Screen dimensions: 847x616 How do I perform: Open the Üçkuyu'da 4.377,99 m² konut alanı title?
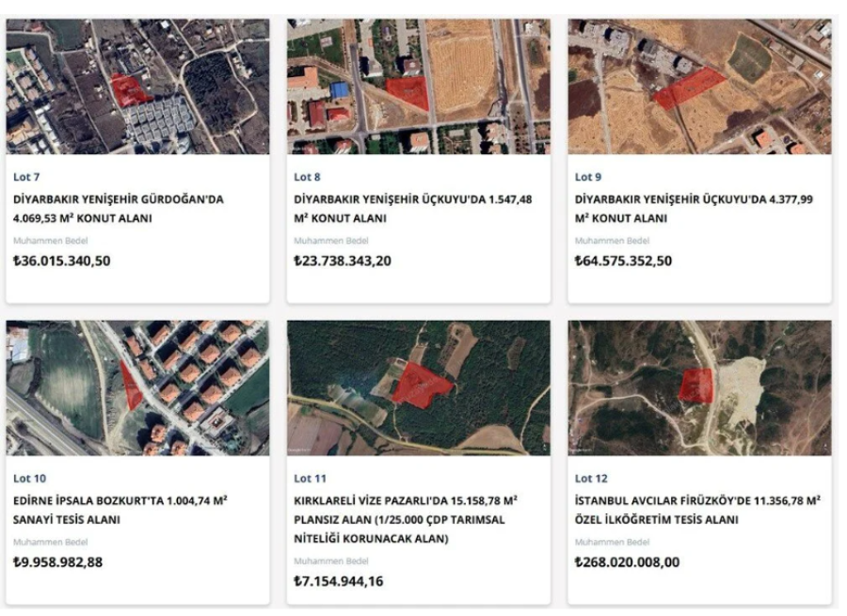click(x=694, y=209)
